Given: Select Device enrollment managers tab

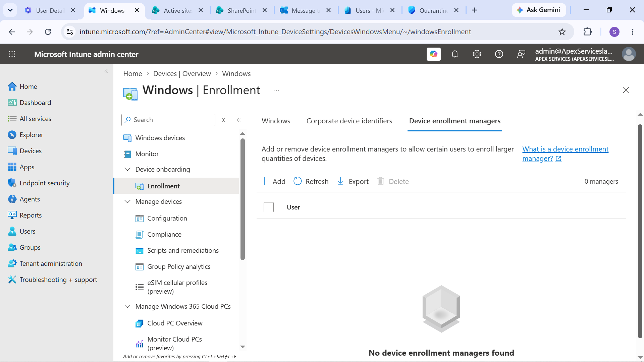Looking at the screenshot, I should tap(455, 121).
